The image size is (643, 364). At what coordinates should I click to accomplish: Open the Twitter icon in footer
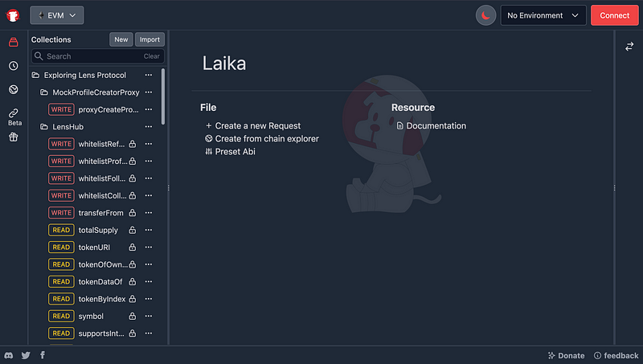click(x=26, y=355)
